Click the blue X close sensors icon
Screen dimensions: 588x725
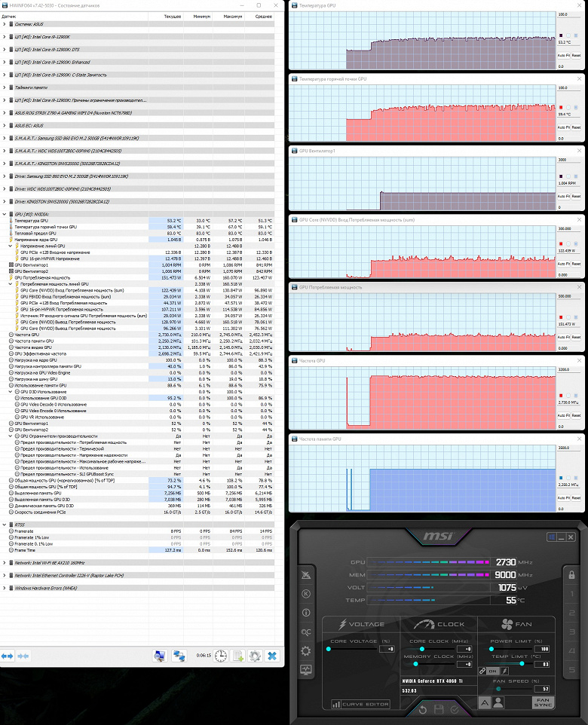coord(272,656)
